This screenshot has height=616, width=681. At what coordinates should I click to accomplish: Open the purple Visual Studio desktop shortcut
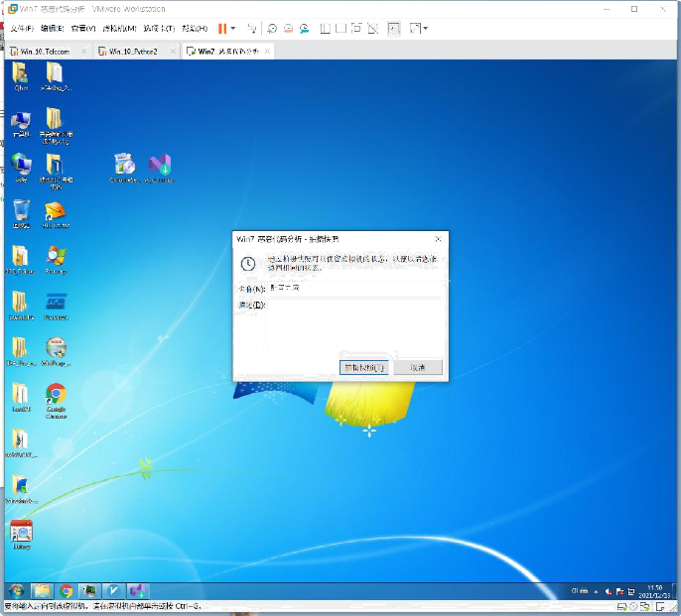159,166
